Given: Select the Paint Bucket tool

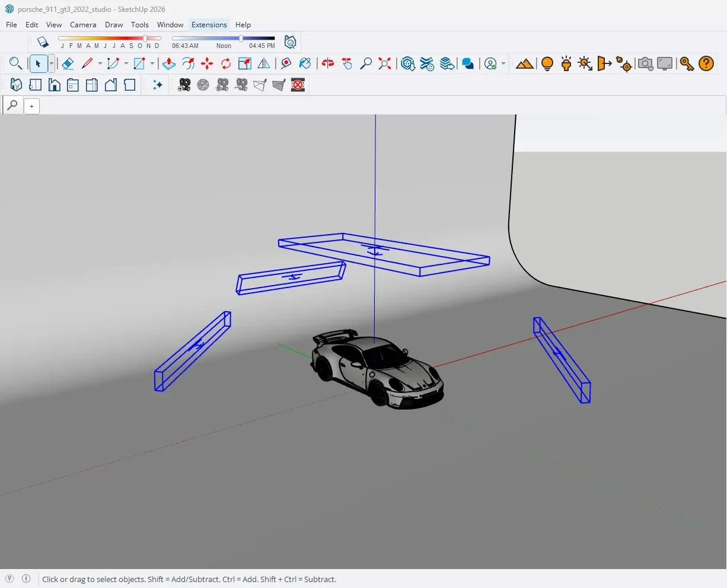Looking at the screenshot, I should point(305,63).
